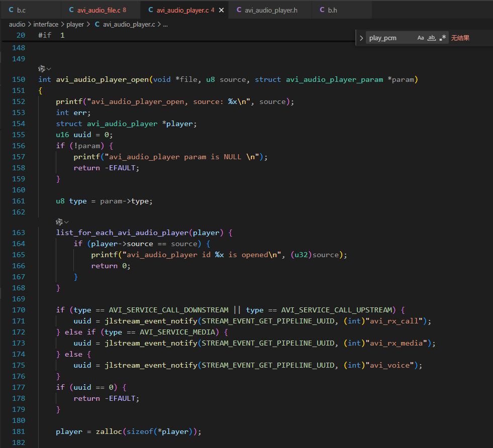493x448 pixels.
Task: Click the C file icon on avi_audio_player.h tab
Action: point(239,10)
